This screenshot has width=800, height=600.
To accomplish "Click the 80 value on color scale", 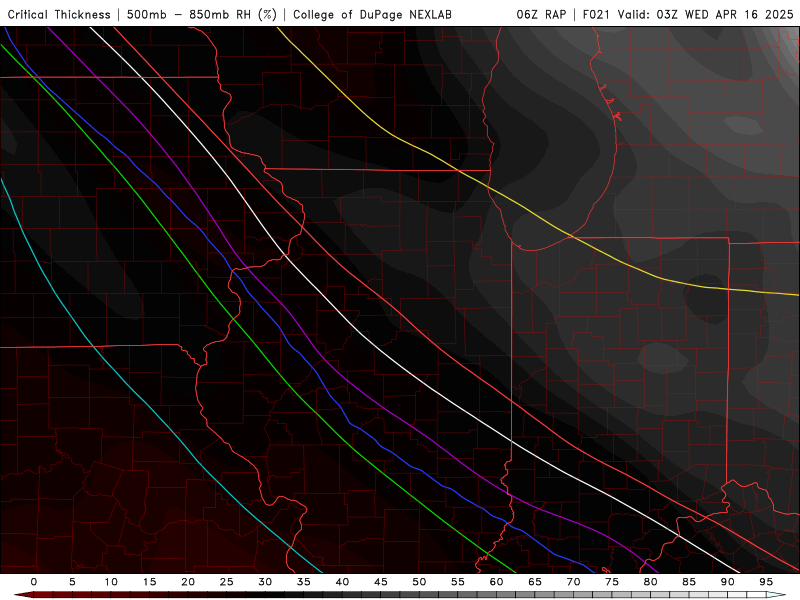I will coord(651,582).
